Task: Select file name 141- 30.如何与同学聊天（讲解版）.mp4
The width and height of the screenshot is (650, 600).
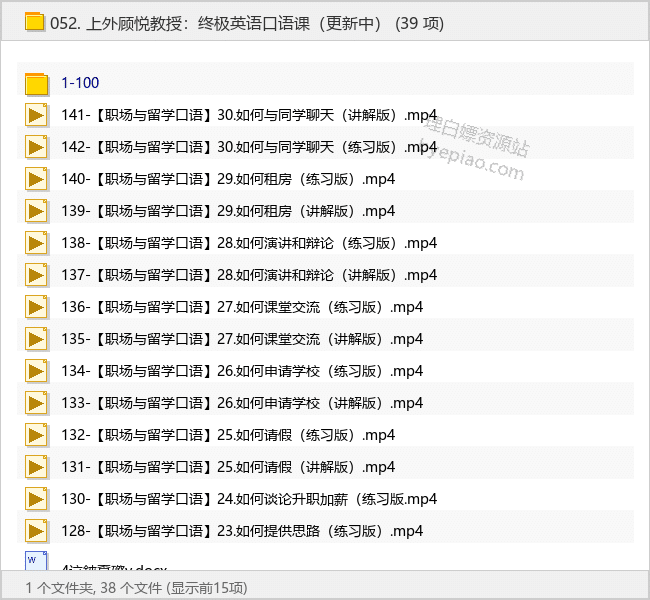Action: coord(249,115)
